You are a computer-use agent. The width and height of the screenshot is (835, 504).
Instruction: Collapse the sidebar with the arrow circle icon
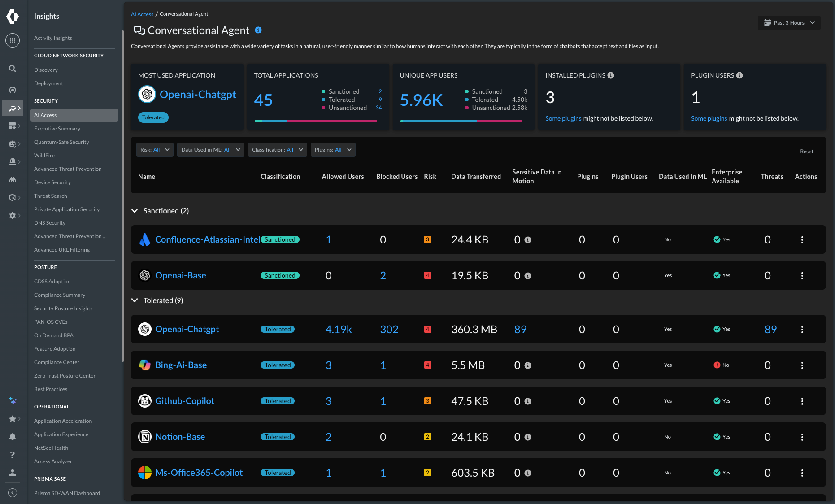click(13, 493)
